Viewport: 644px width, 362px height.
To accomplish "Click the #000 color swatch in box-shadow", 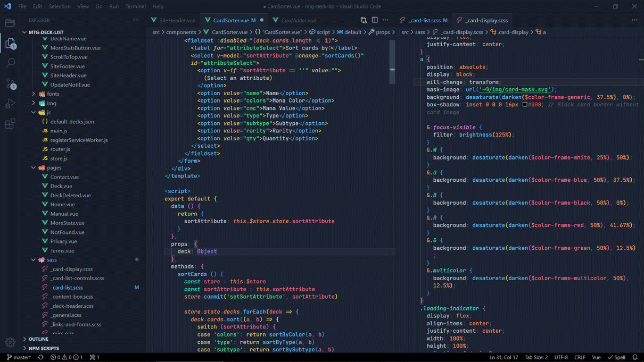I will 525,105.
